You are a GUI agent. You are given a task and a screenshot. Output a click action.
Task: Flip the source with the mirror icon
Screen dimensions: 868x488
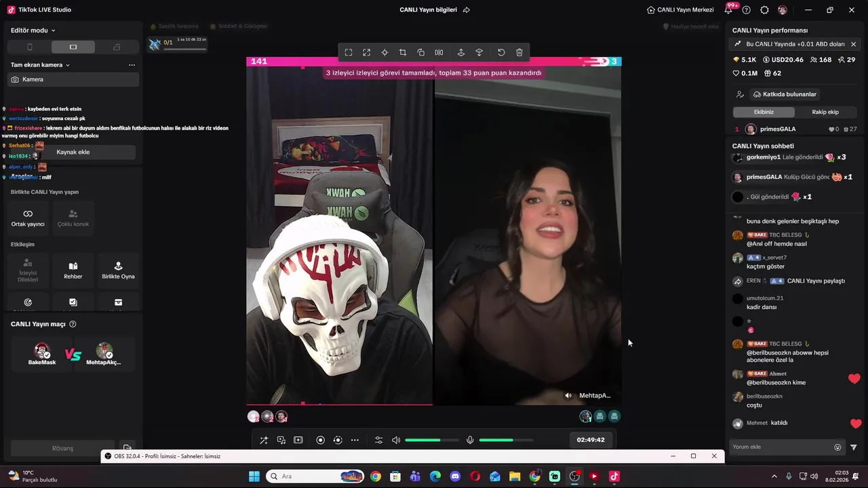tap(439, 53)
